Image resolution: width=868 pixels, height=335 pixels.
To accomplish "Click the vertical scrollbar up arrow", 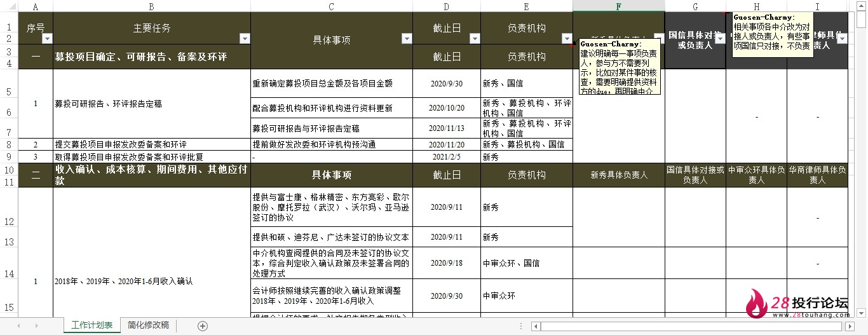I will point(862,6).
